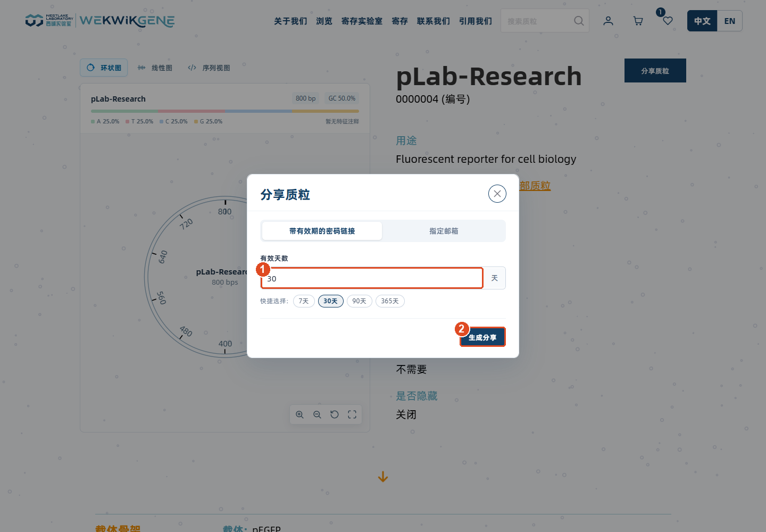
Task: Switch to 线性图 view
Action: click(x=155, y=68)
